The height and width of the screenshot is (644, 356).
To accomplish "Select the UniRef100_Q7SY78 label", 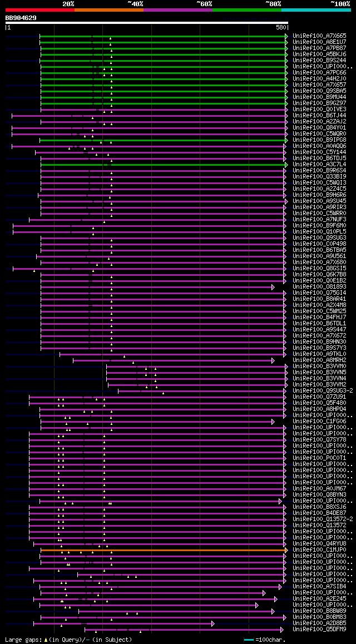I will [x=319, y=440].
